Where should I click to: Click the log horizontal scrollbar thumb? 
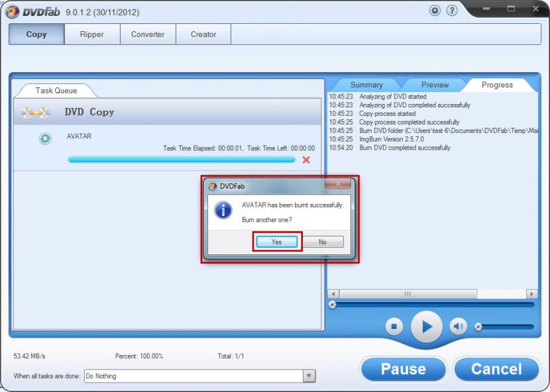(408, 294)
